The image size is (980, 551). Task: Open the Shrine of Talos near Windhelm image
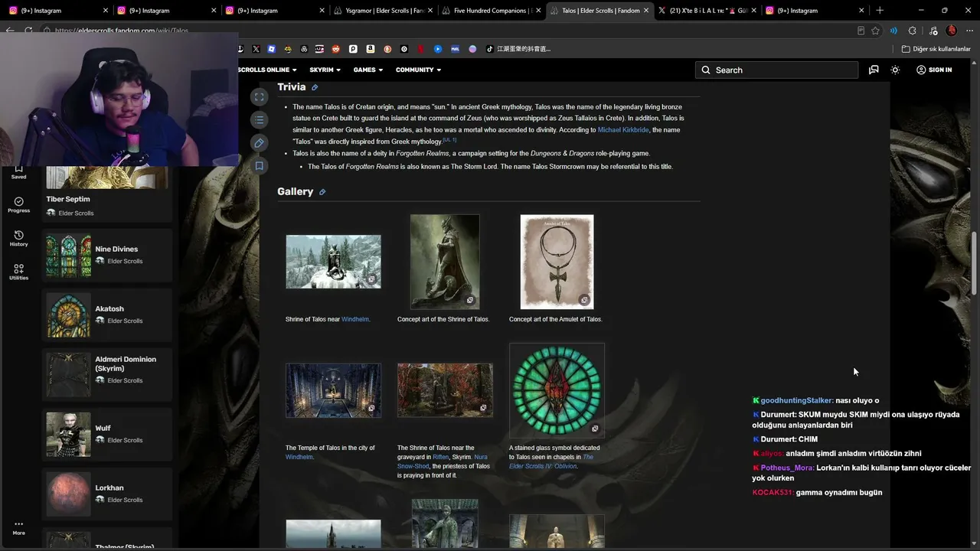pyautogui.click(x=333, y=262)
